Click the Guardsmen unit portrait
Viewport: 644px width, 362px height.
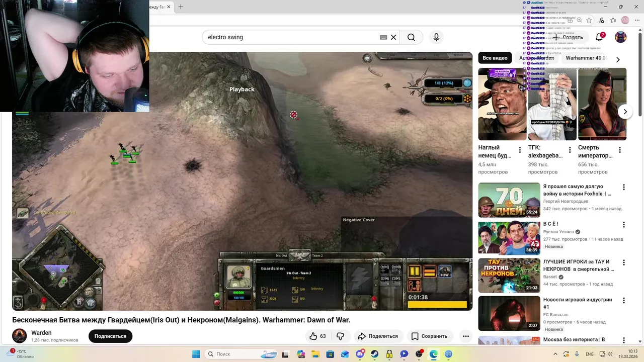[x=239, y=276]
